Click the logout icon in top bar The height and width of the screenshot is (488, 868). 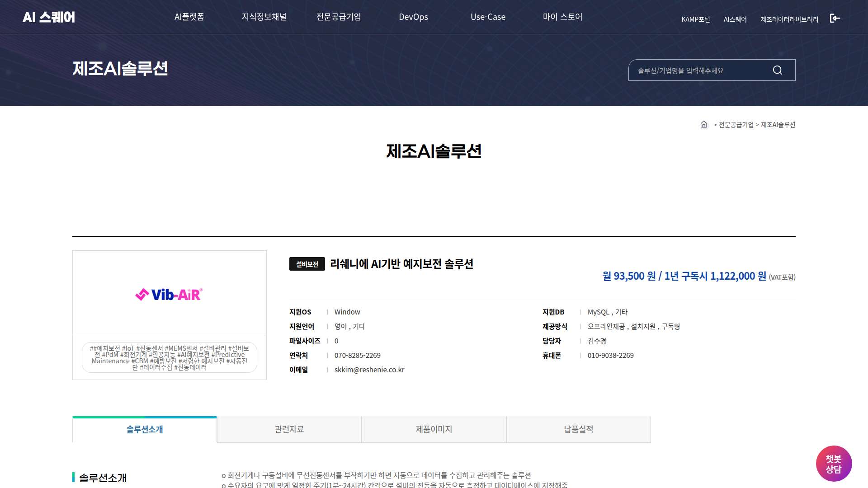coord(835,19)
